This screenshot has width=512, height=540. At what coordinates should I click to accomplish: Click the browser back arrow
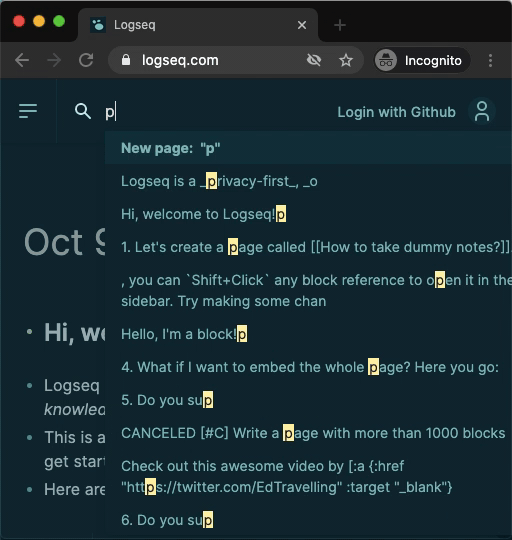tap(22, 61)
